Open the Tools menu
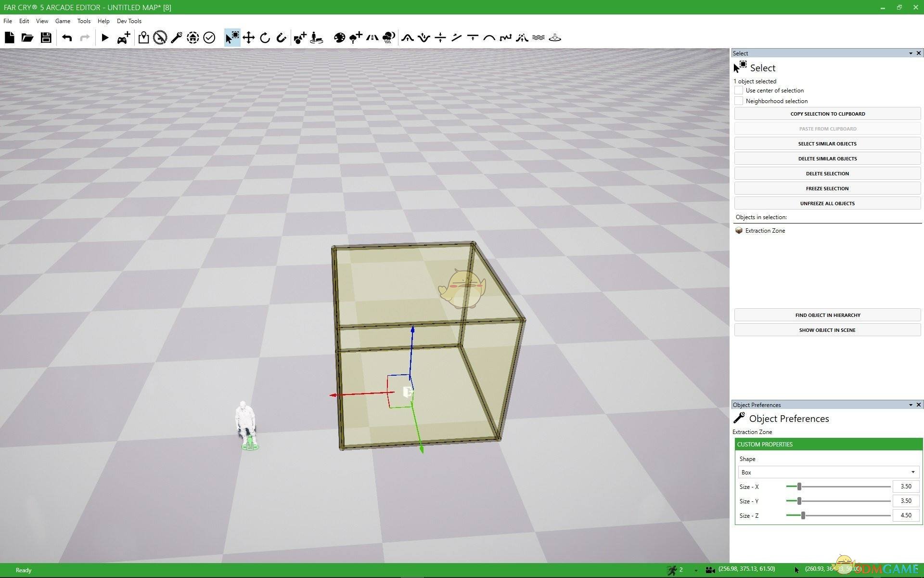Screen dimensions: 924x578 (84, 21)
